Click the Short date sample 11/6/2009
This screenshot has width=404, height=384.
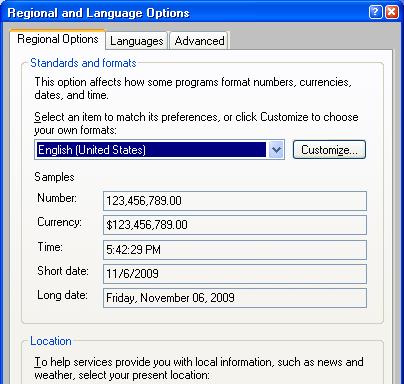[235, 274]
